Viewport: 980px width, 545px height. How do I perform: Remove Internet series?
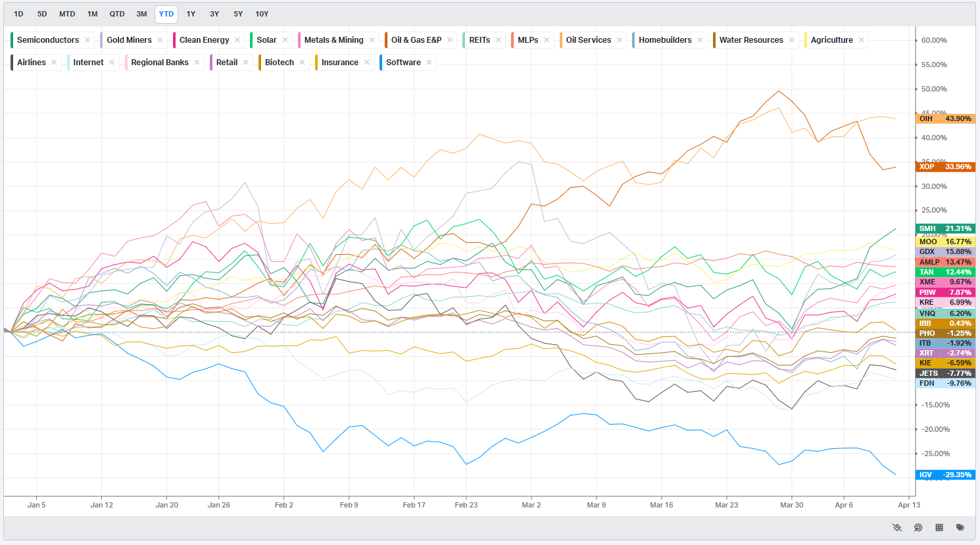click(x=112, y=63)
